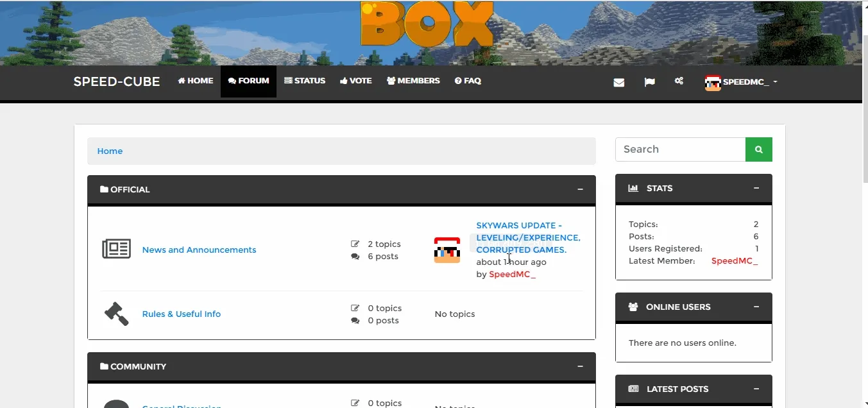Click the comments icon beside 6 posts

(355, 256)
